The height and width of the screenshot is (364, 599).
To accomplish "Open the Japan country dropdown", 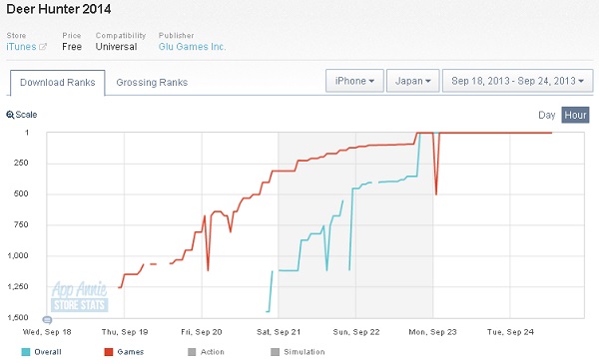I will coord(413,81).
